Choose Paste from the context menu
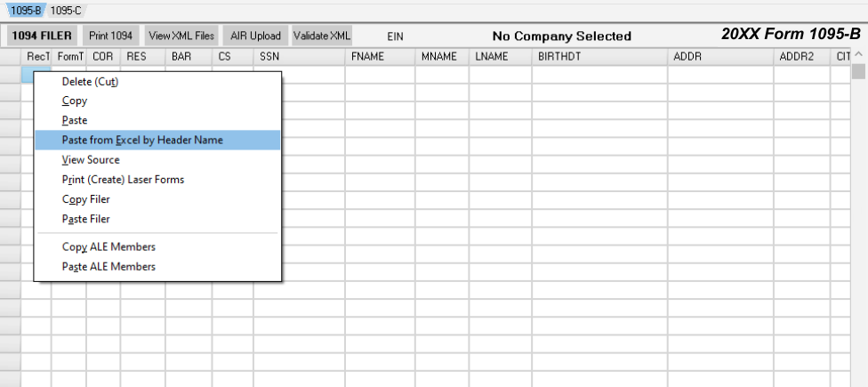This screenshot has height=387, width=868. [x=75, y=121]
